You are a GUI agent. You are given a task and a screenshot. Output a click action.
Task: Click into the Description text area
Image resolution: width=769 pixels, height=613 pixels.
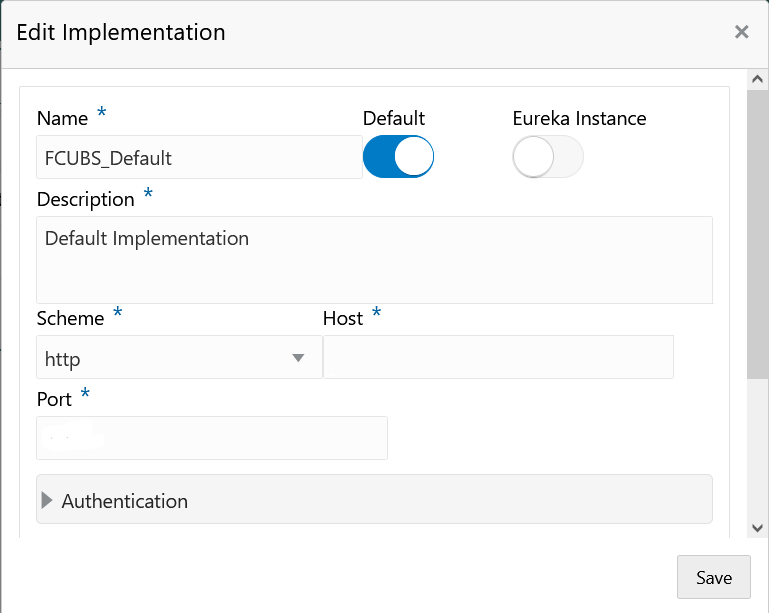click(374, 259)
